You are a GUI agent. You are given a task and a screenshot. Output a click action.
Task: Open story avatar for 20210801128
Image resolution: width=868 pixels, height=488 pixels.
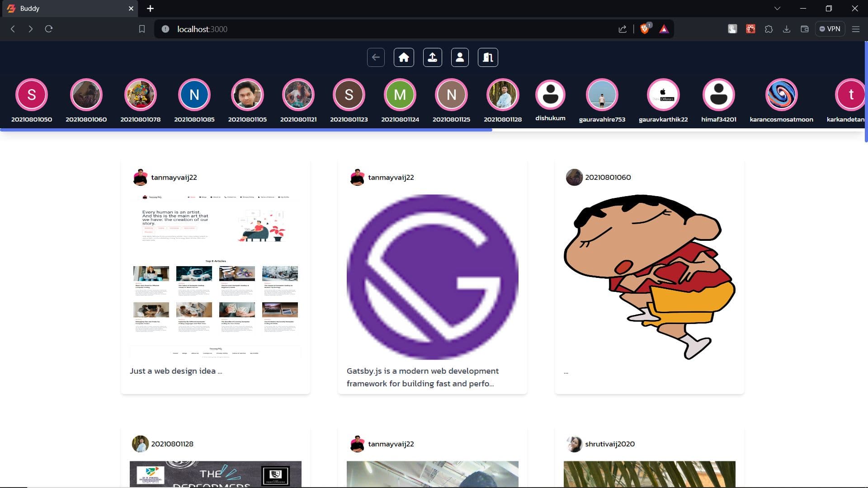[x=503, y=95]
